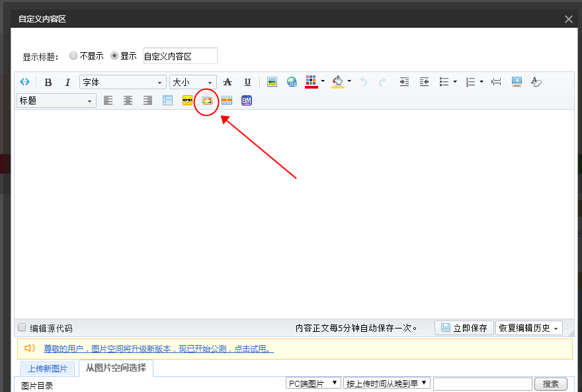Image resolution: width=582 pixels, height=392 pixels.
Task: Toggle underline formatting icon
Action: [247, 82]
